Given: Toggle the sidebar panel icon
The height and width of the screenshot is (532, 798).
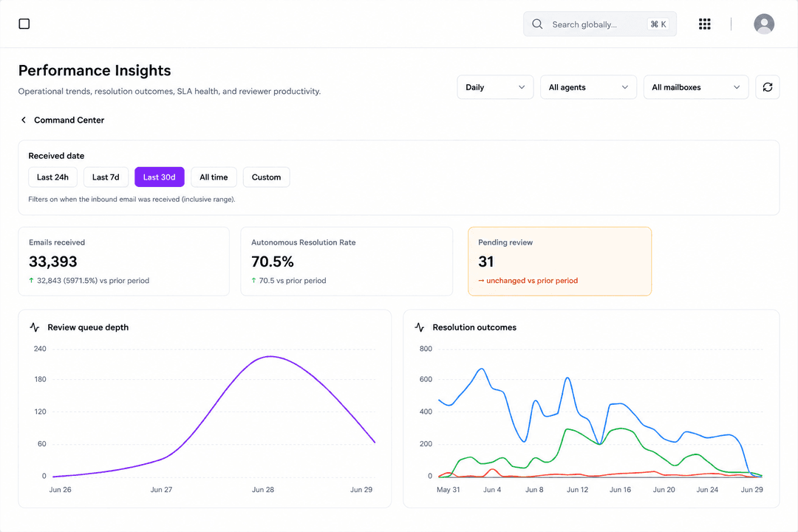Looking at the screenshot, I should click(24, 24).
